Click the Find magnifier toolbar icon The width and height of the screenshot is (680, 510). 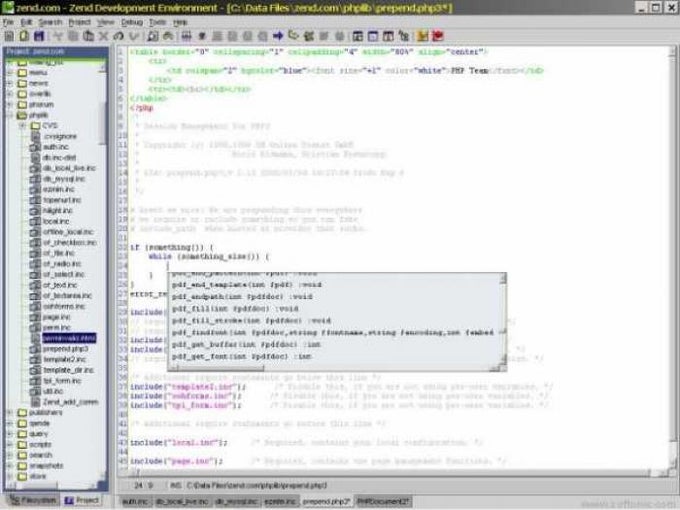coord(152,36)
